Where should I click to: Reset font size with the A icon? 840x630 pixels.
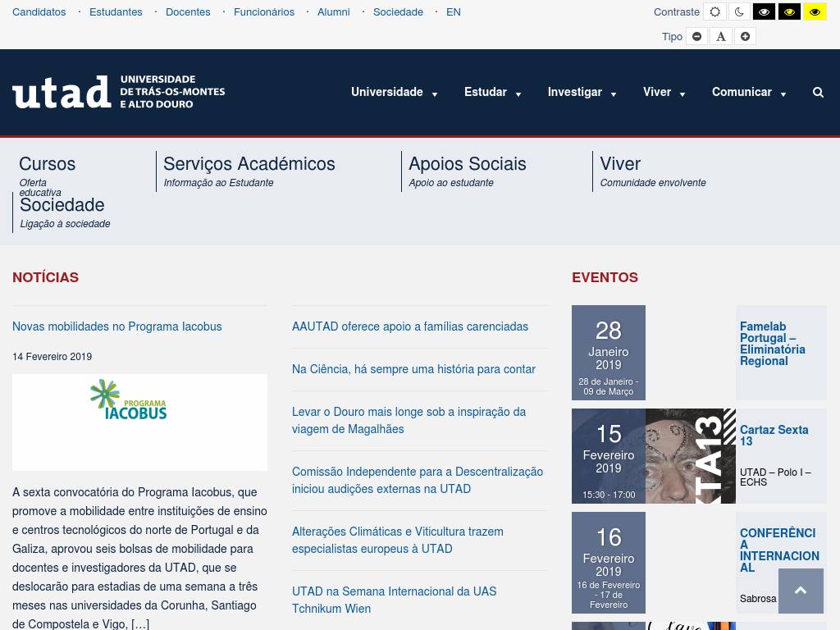721,36
